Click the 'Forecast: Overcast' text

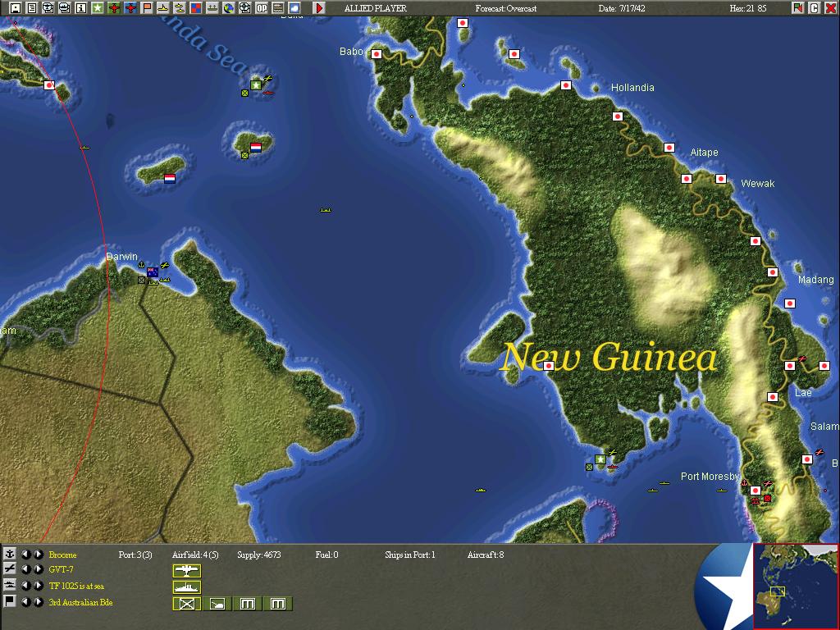pos(505,8)
